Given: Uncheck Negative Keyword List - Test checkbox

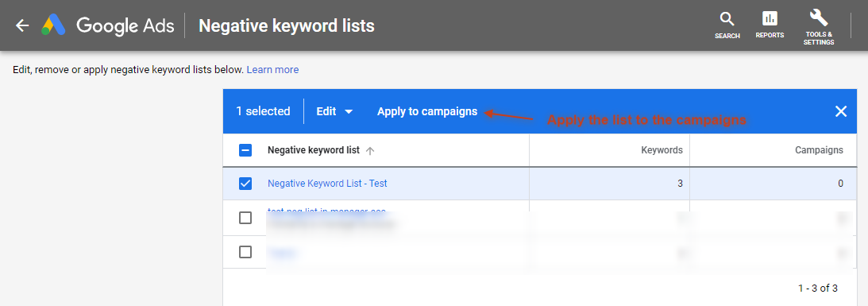Looking at the screenshot, I should tap(245, 184).
